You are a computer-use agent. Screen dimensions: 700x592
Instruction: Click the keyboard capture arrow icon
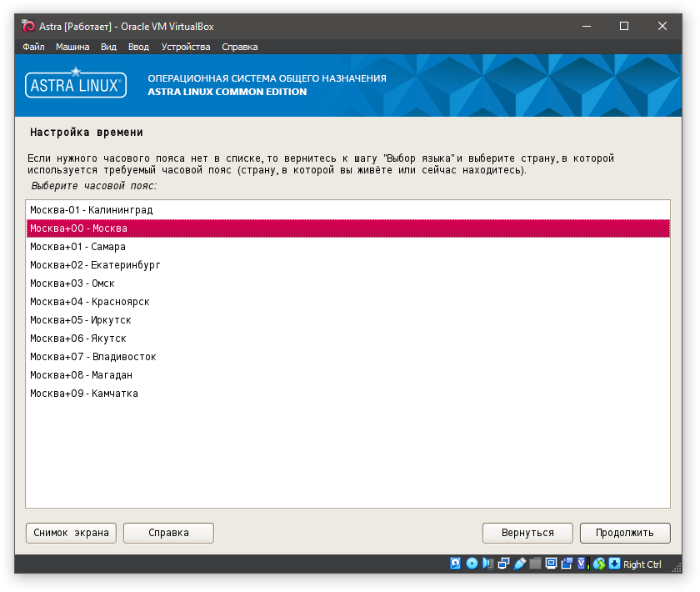tap(615, 564)
